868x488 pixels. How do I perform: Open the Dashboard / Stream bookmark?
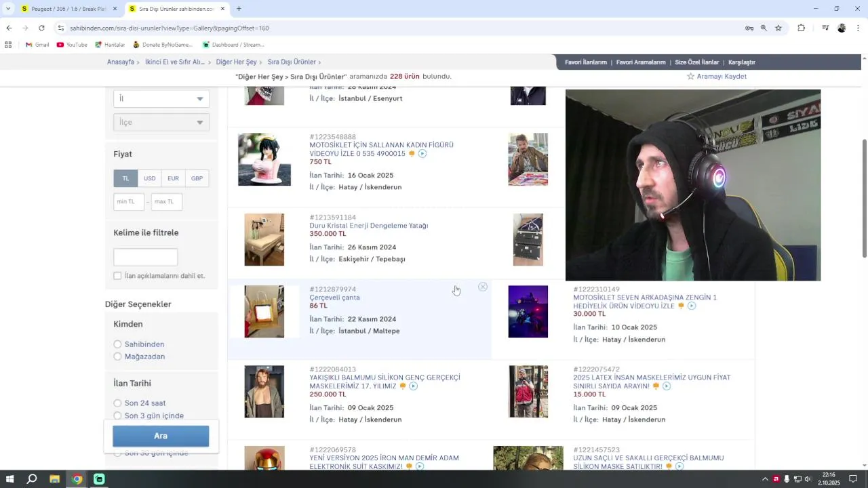pos(233,45)
